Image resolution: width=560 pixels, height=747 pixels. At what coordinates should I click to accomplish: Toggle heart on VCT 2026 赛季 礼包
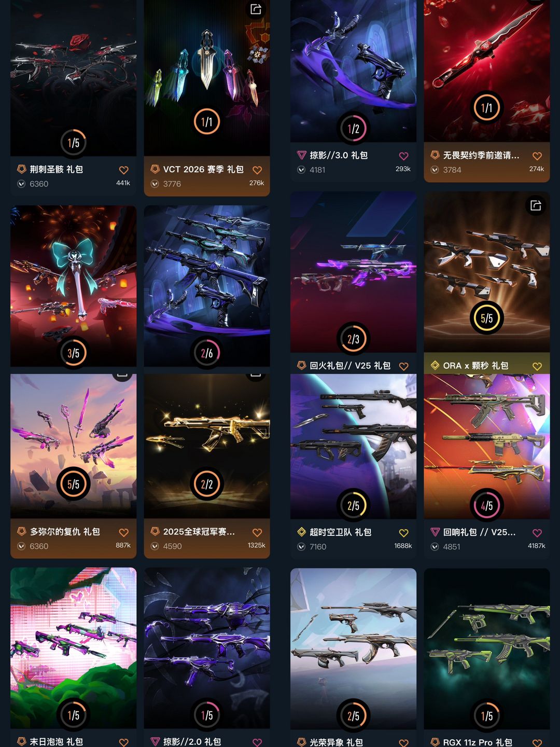(257, 170)
